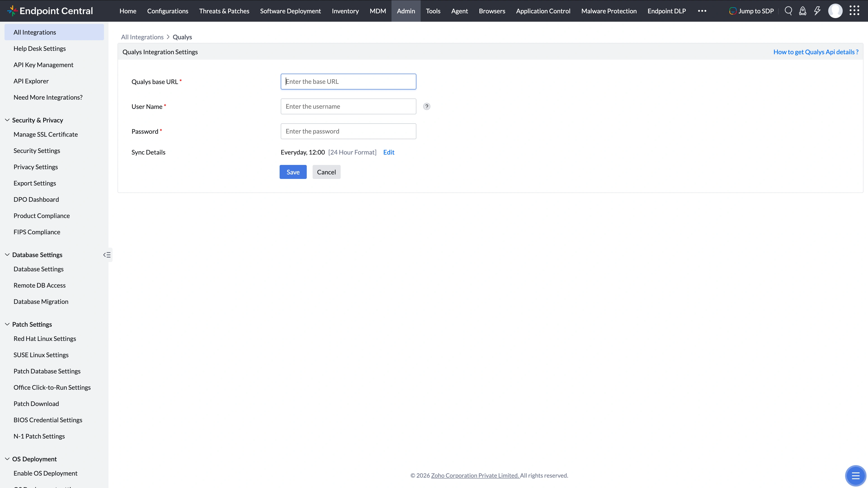Open the Zoho Corporation Private Limited link
The width and height of the screenshot is (868, 488).
click(475, 475)
